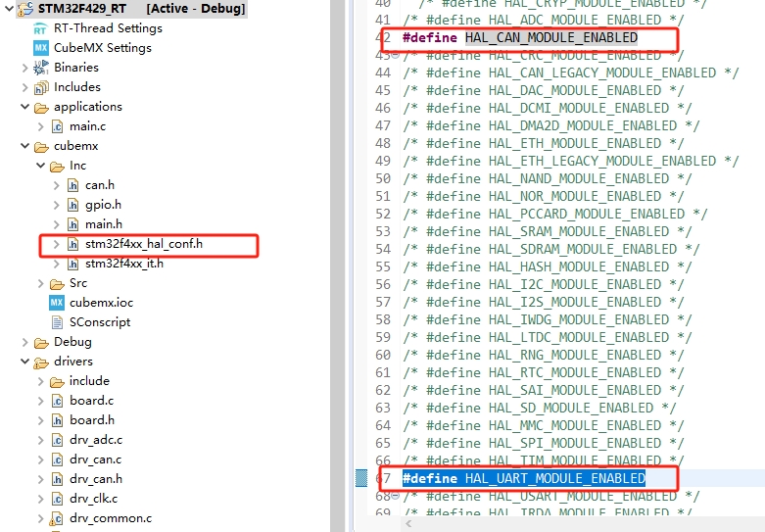Click the main.c file icon
The width and height of the screenshot is (765, 532).
click(57, 127)
